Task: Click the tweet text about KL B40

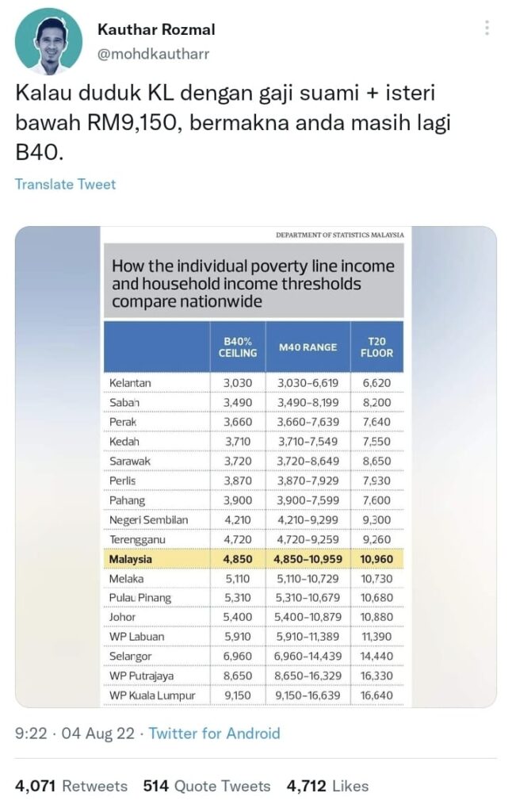Action: pos(233,123)
